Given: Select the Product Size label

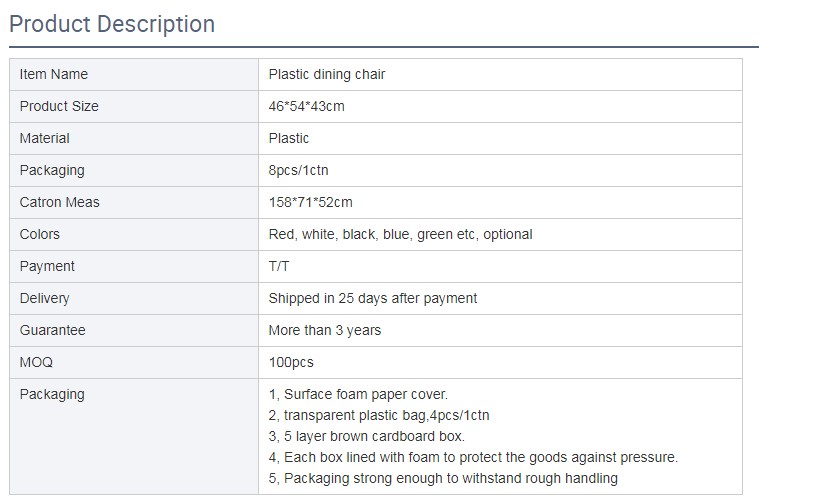Looking at the screenshot, I should [x=59, y=106].
